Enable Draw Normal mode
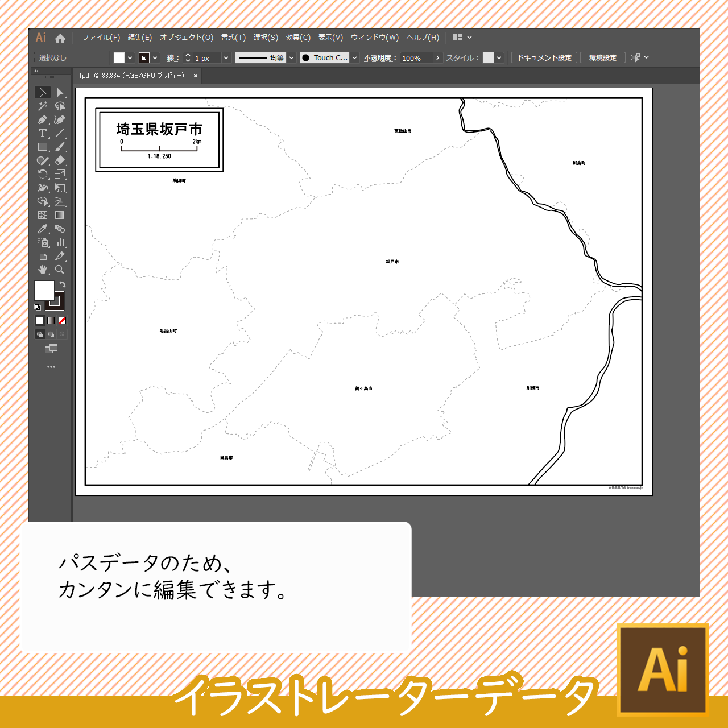Image resolution: width=728 pixels, height=728 pixels. click(x=40, y=334)
